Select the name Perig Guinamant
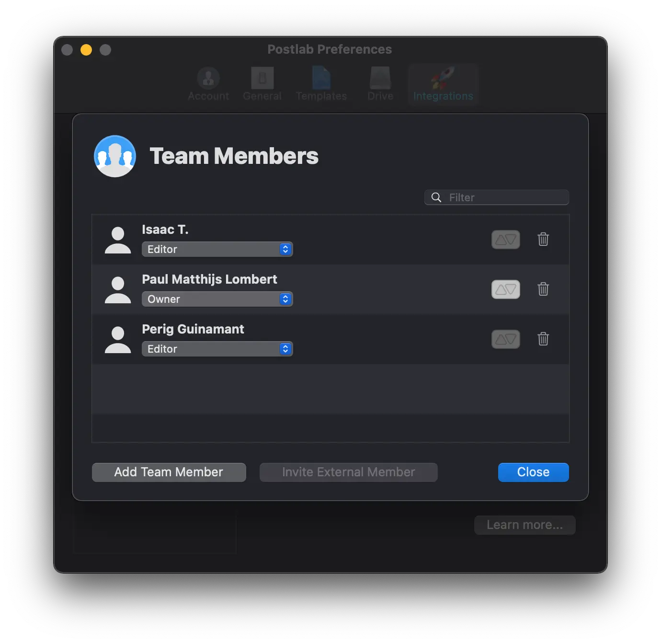 tap(193, 329)
